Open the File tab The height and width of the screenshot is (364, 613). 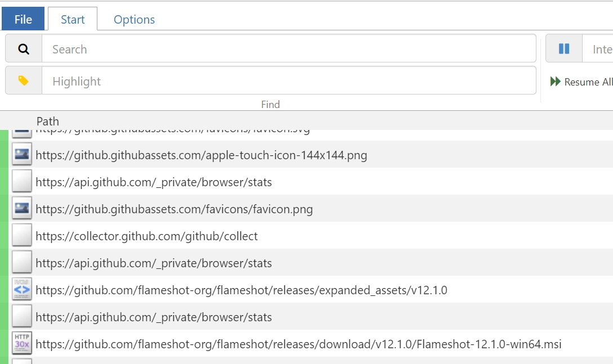(23, 19)
